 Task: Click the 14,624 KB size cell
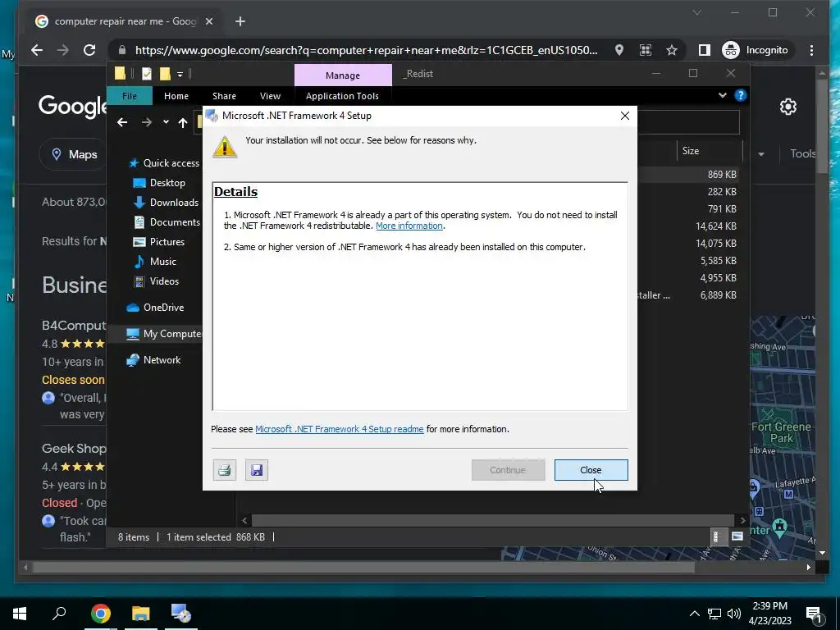point(715,226)
